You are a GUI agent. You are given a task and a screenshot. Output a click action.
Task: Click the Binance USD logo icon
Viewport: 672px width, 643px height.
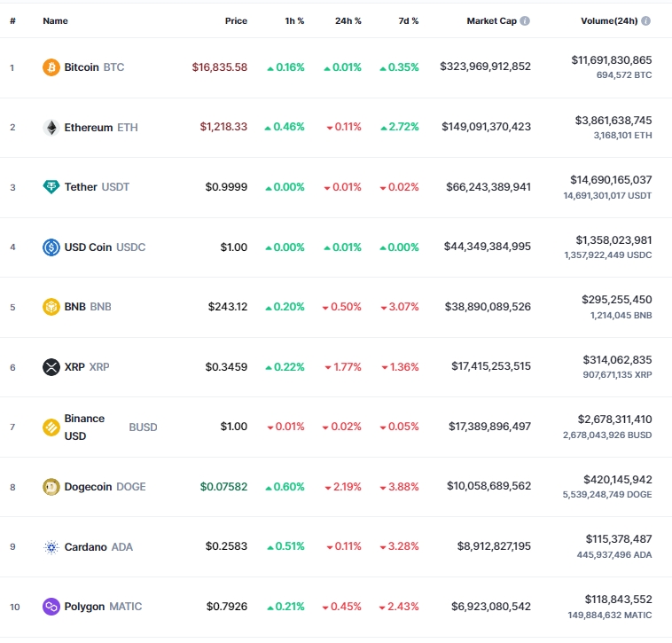51,427
